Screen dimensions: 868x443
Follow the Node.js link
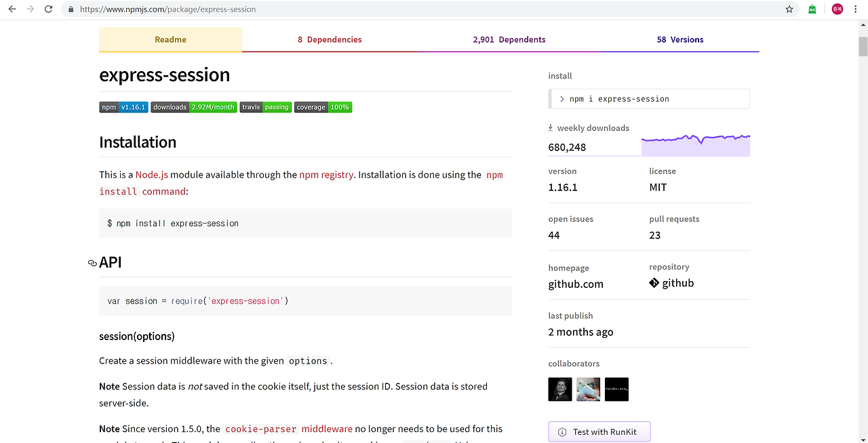coord(152,175)
